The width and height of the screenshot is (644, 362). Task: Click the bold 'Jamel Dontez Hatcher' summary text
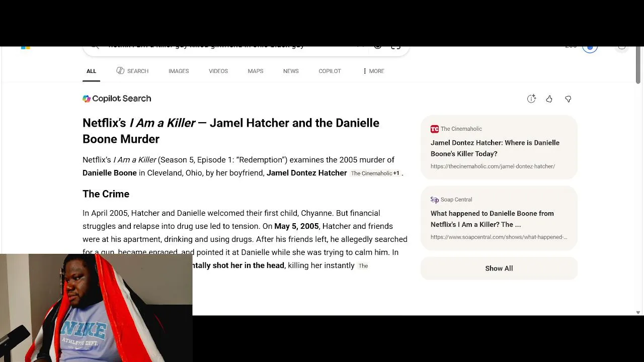(x=307, y=173)
